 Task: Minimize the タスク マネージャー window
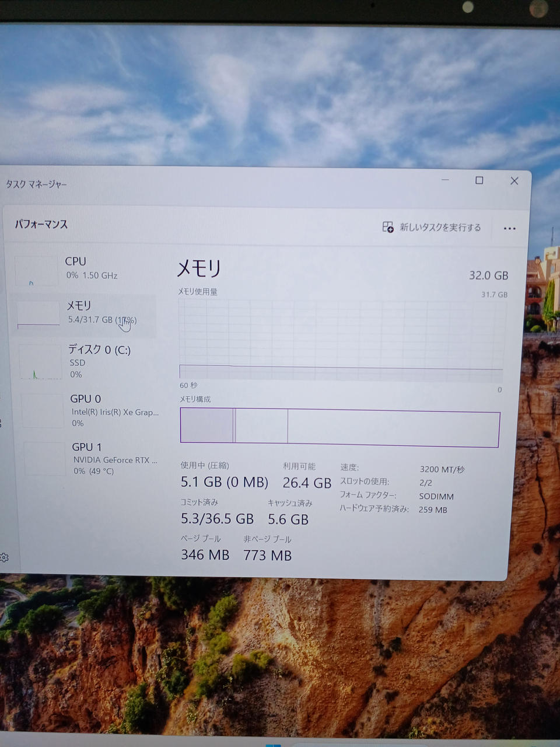coord(445,180)
